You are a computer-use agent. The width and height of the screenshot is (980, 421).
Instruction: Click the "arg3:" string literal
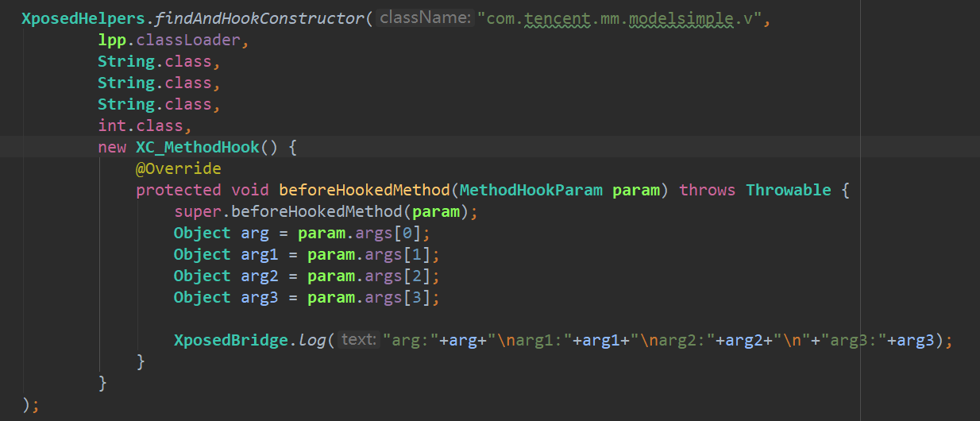point(855,340)
